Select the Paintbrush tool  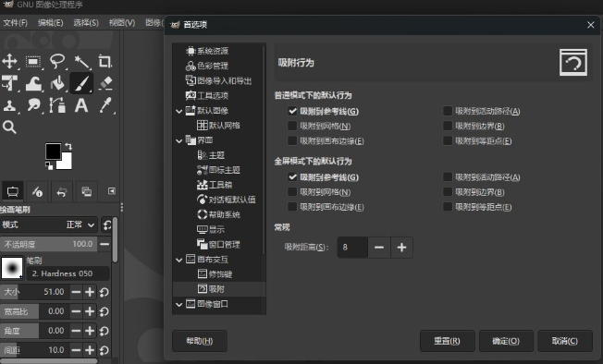pyautogui.click(x=81, y=83)
